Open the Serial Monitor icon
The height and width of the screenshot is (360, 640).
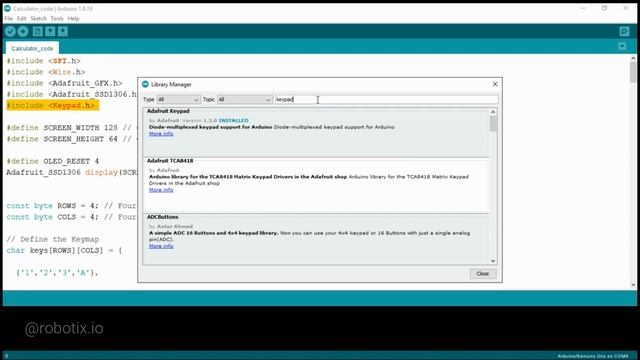click(x=624, y=31)
